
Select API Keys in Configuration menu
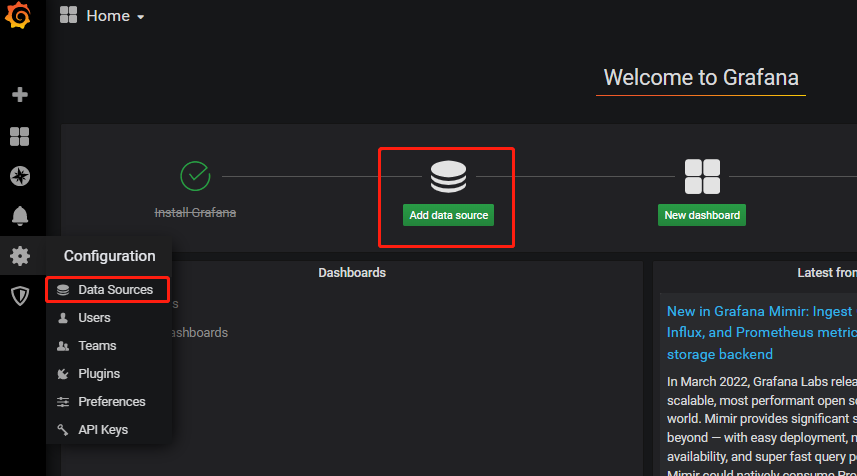point(109,430)
